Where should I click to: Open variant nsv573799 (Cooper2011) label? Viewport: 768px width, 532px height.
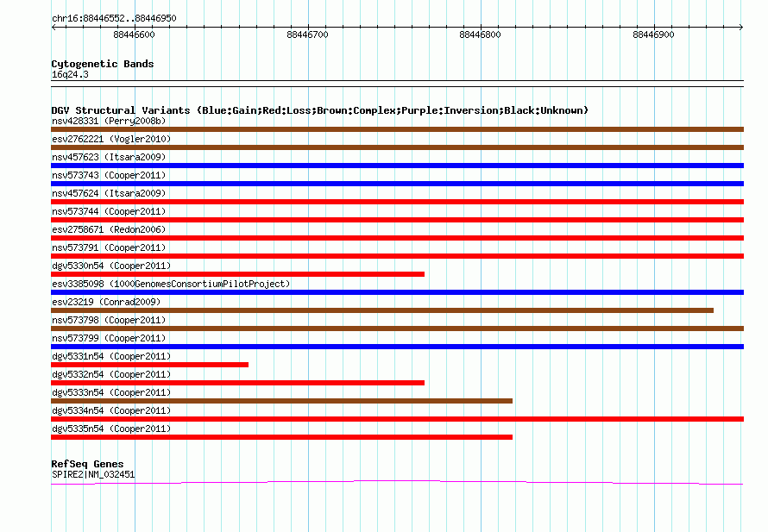(109, 338)
